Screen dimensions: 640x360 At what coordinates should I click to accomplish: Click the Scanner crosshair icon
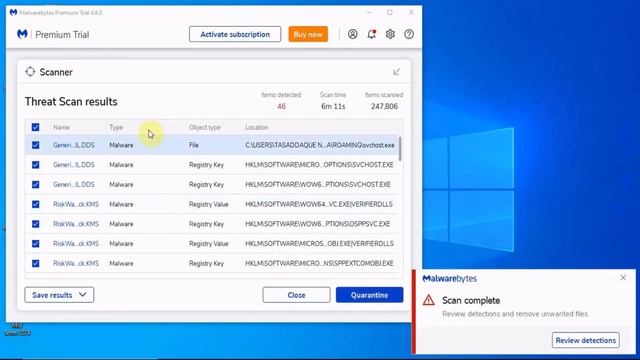point(30,72)
